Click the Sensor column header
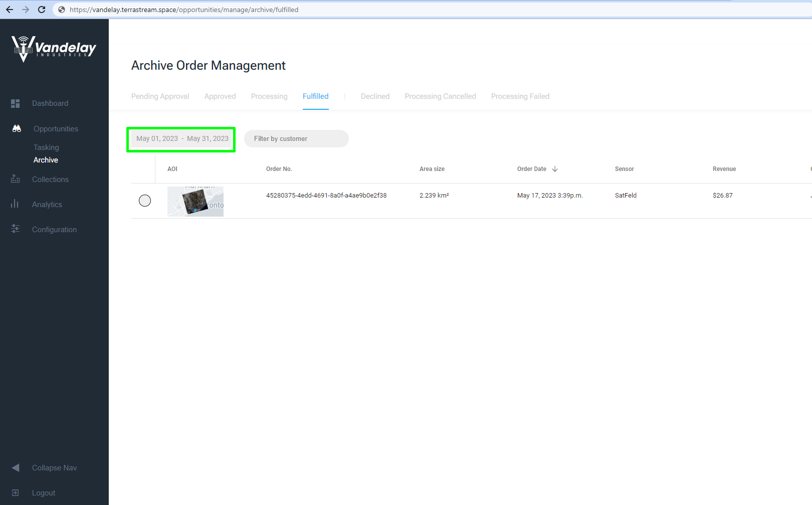The width and height of the screenshot is (812, 505). (x=625, y=169)
